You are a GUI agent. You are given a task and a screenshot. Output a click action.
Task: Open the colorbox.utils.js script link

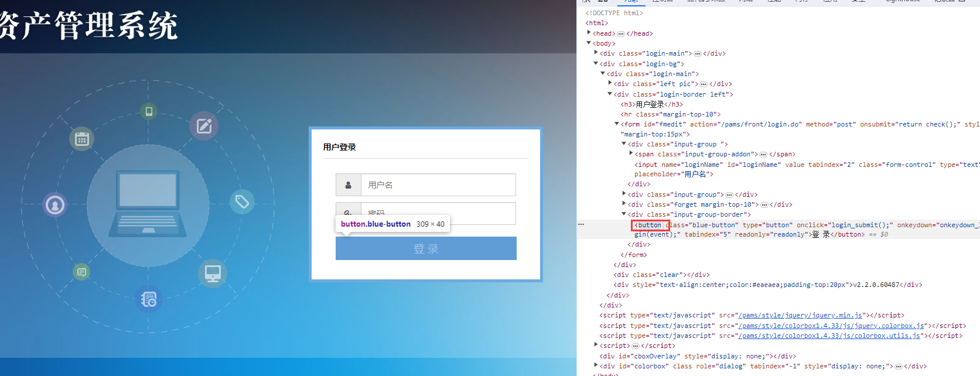pyautogui.click(x=829, y=336)
